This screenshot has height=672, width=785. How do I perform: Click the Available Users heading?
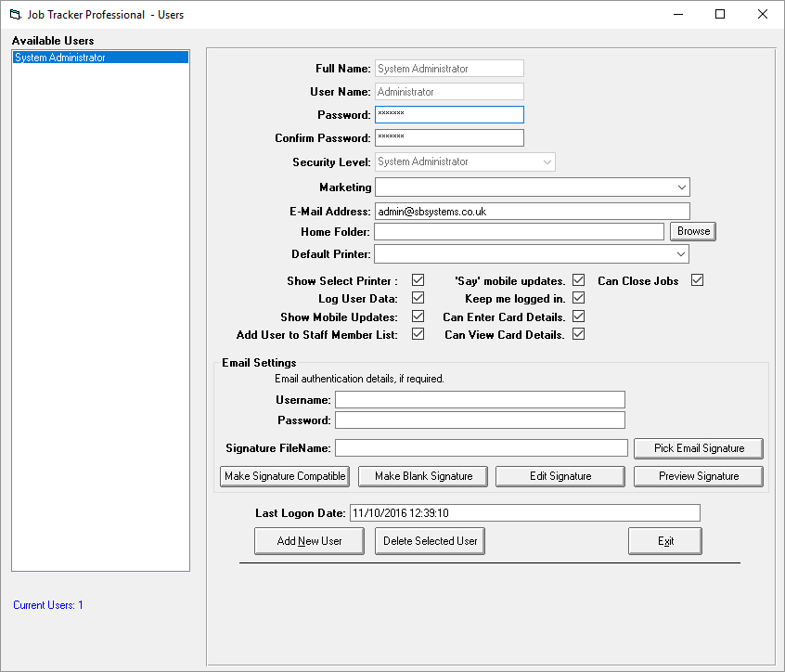(53, 41)
